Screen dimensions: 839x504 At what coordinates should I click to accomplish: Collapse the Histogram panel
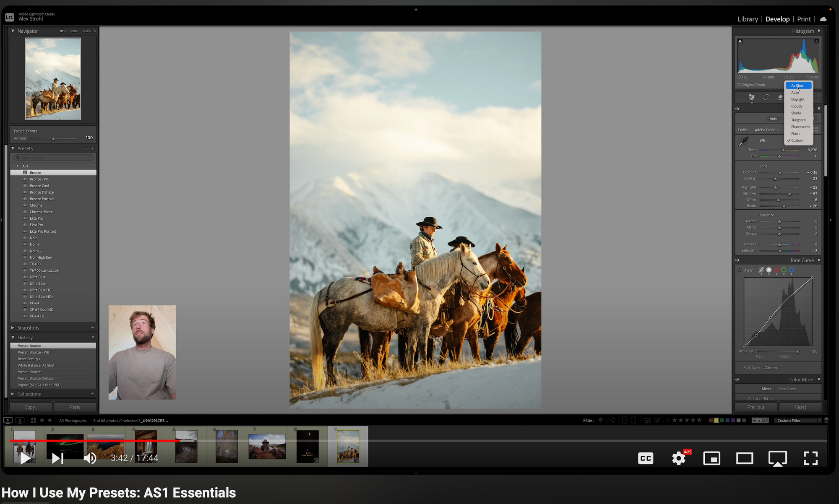[x=819, y=31]
